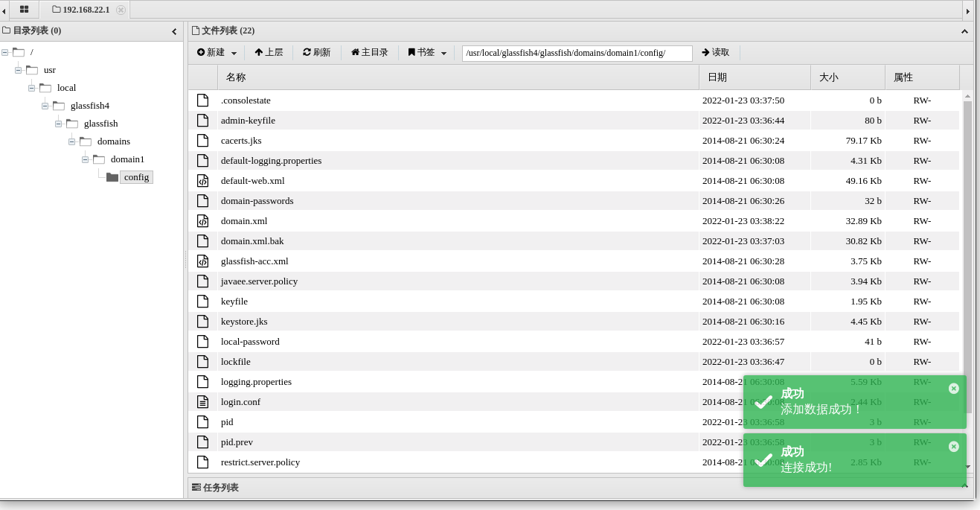Viewport: 980px width, 510px height.
Task: Click the cacerts.jks file icon
Action: pyautogui.click(x=202, y=141)
